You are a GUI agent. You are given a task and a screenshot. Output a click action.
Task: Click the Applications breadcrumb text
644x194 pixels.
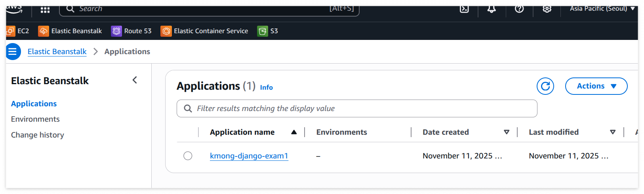pyautogui.click(x=127, y=51)
